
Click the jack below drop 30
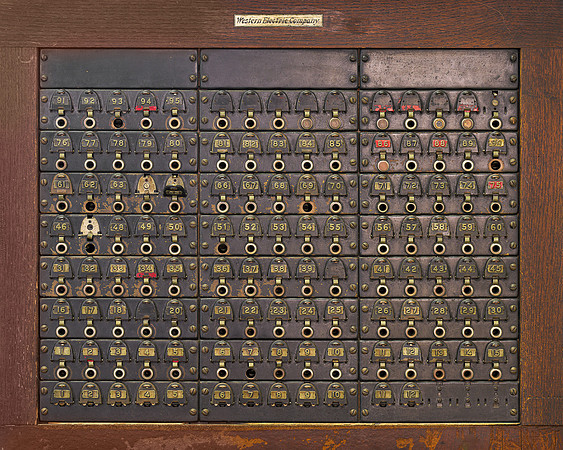pyautogui.click(x=495, y=332)
